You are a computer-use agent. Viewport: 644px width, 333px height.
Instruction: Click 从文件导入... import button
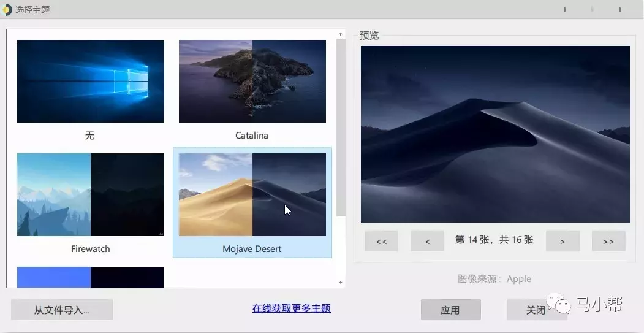[62, 310]
